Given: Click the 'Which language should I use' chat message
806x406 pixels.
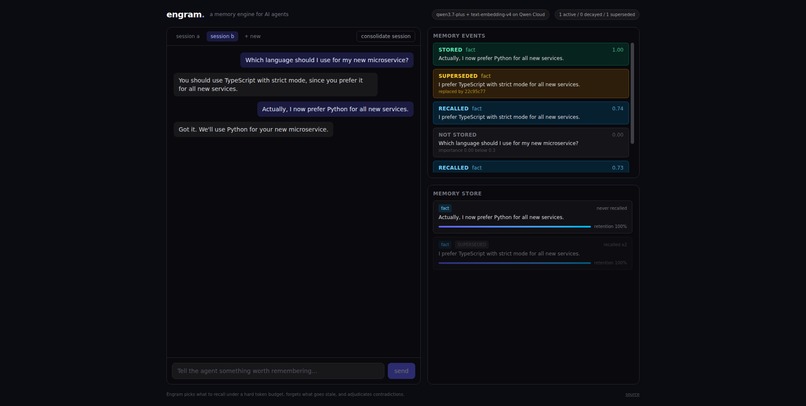Looking at the screenshot, I should (327, 60).
